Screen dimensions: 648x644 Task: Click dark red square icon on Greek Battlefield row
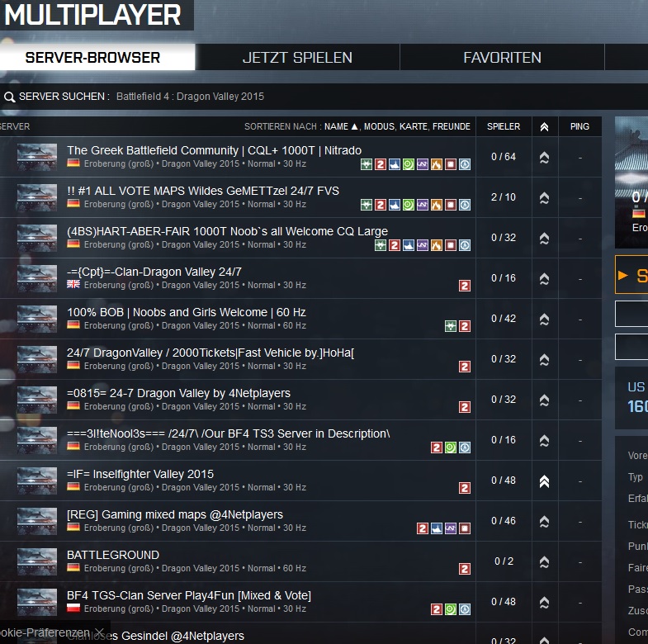(x=451, y=164)
